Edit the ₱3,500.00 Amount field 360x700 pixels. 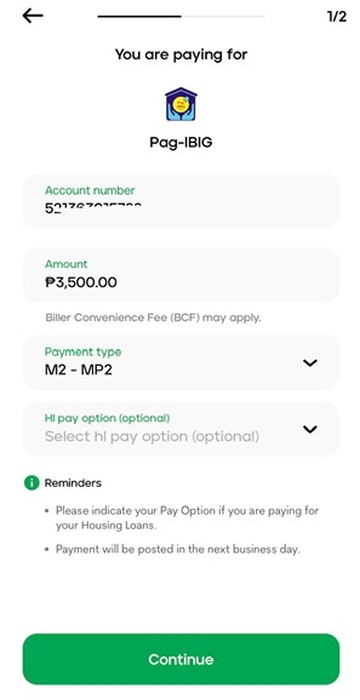pos(181,275)
